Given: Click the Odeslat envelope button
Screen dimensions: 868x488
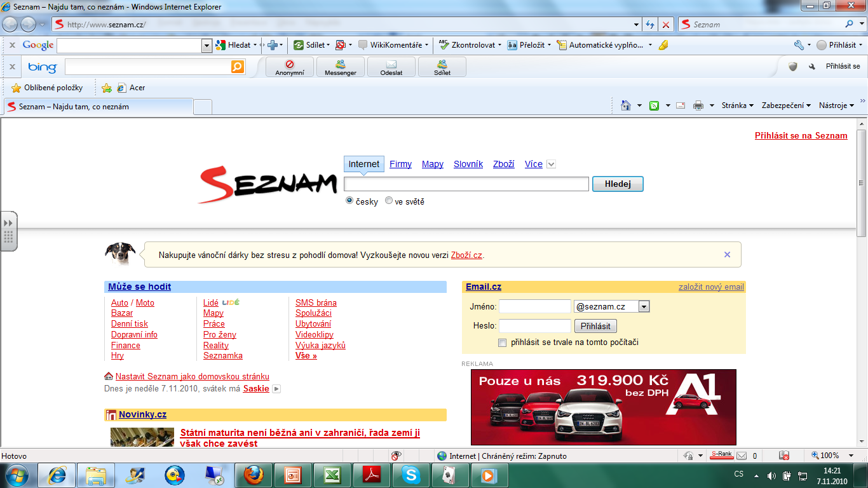Looking at the screenshot, I should click(x=391, y=67).
